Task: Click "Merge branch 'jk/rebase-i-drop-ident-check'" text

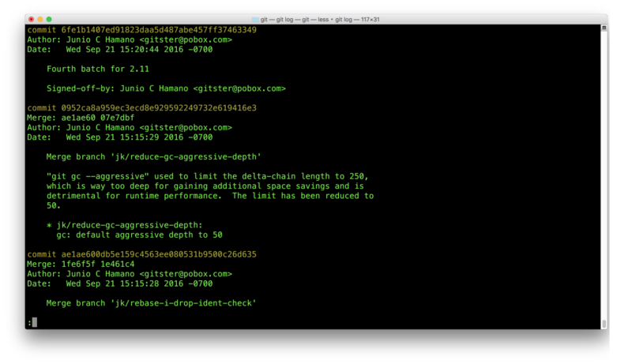Action: pyautogui.click(x=151, y=303)
